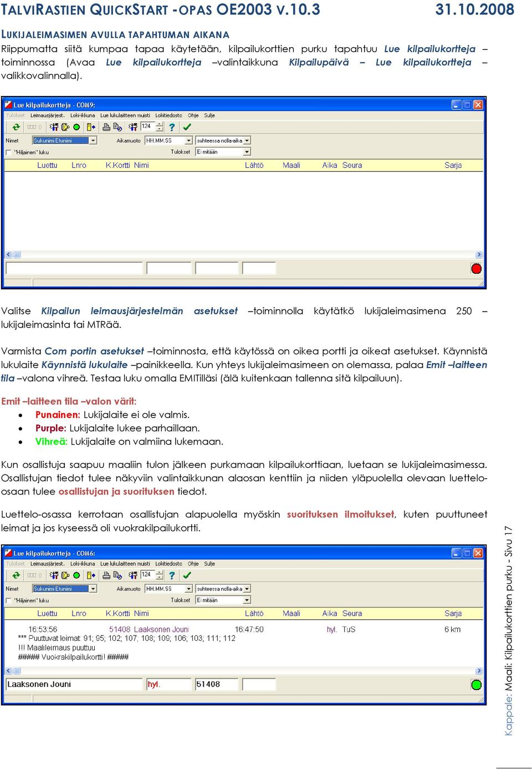Click the yellow door exit icon in the COM9 toolbar

(x=91, y=127)
